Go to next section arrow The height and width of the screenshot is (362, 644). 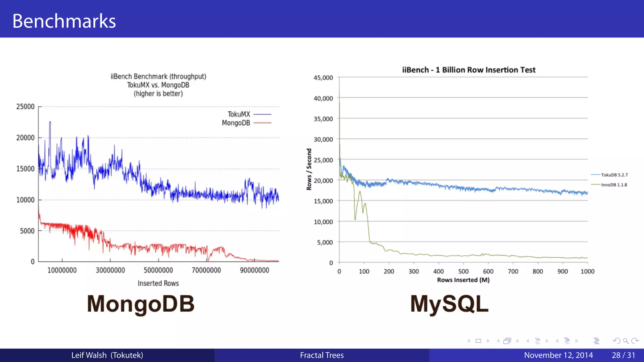click(x=577, y=341)
